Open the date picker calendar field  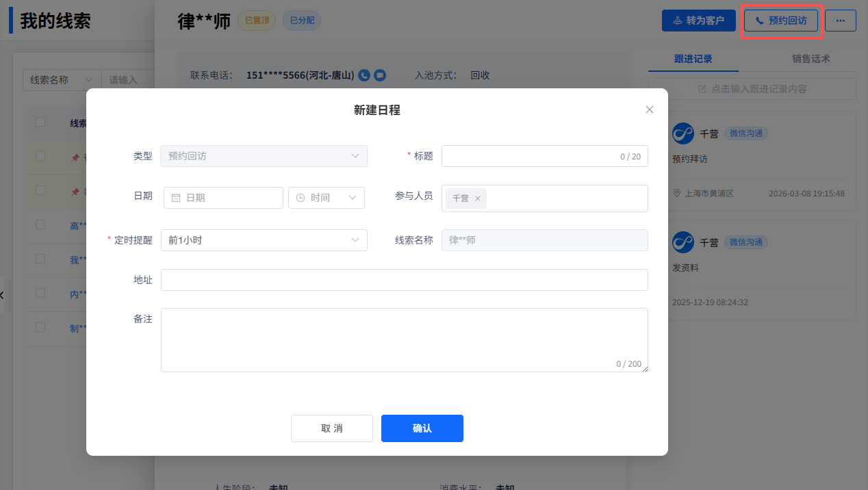click(x=223, y=198)
